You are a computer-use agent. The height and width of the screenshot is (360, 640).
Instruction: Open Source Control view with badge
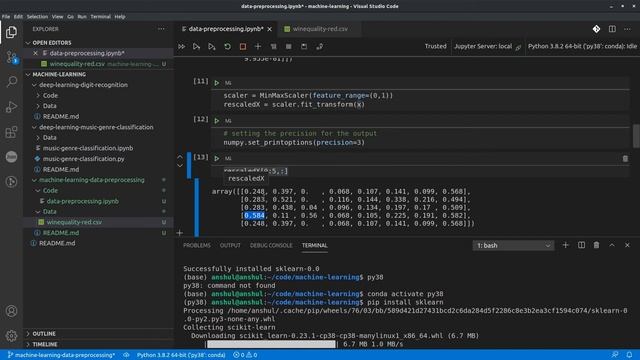[11, 57]
